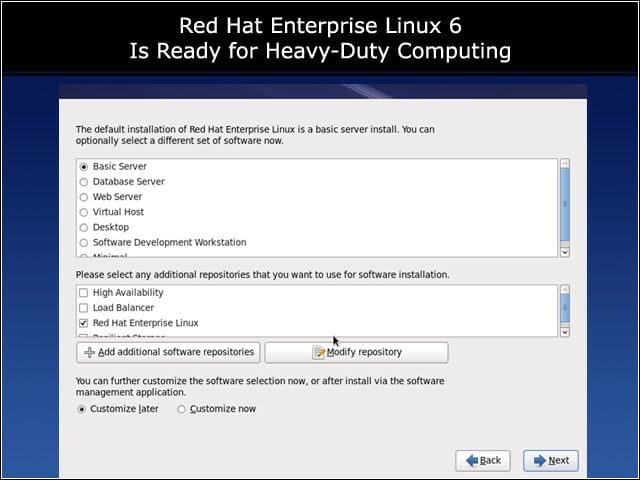Proceed by clicking the Next button
This screenshot has width=640, height=480.
[551, 460]
